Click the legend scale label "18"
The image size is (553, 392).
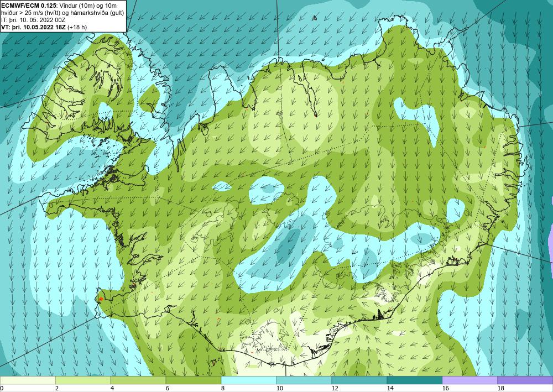500,389
